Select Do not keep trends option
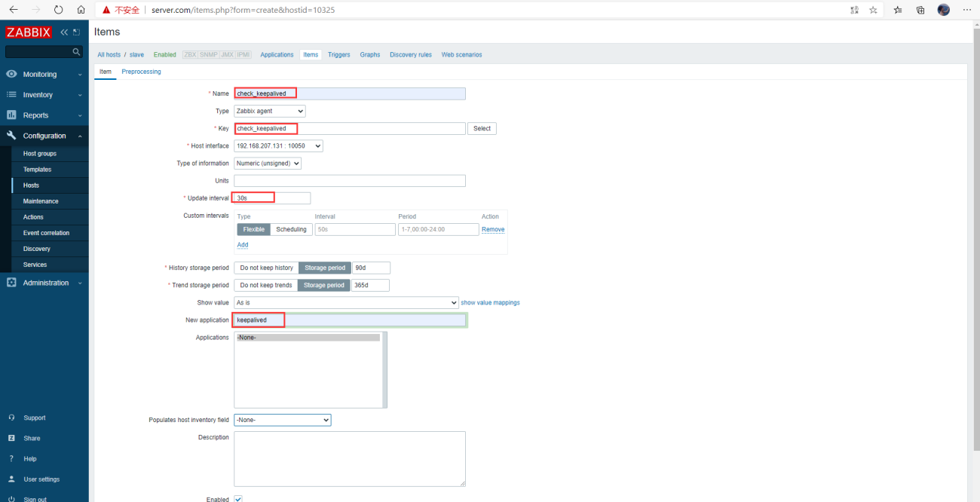980x502 pixels. 266,285
